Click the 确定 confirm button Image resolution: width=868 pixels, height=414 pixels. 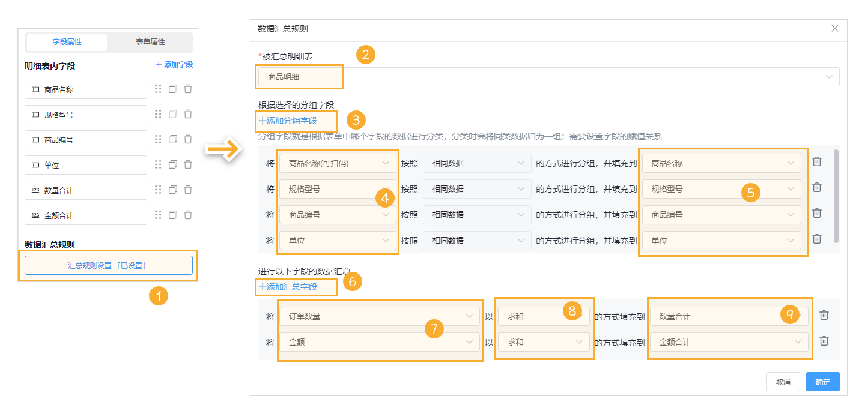point(822,381)
